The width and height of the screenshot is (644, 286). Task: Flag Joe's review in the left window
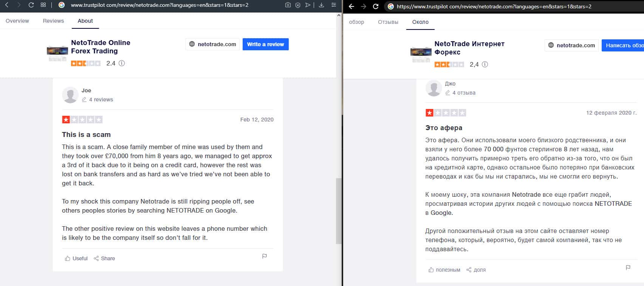[x=265, y=256]
